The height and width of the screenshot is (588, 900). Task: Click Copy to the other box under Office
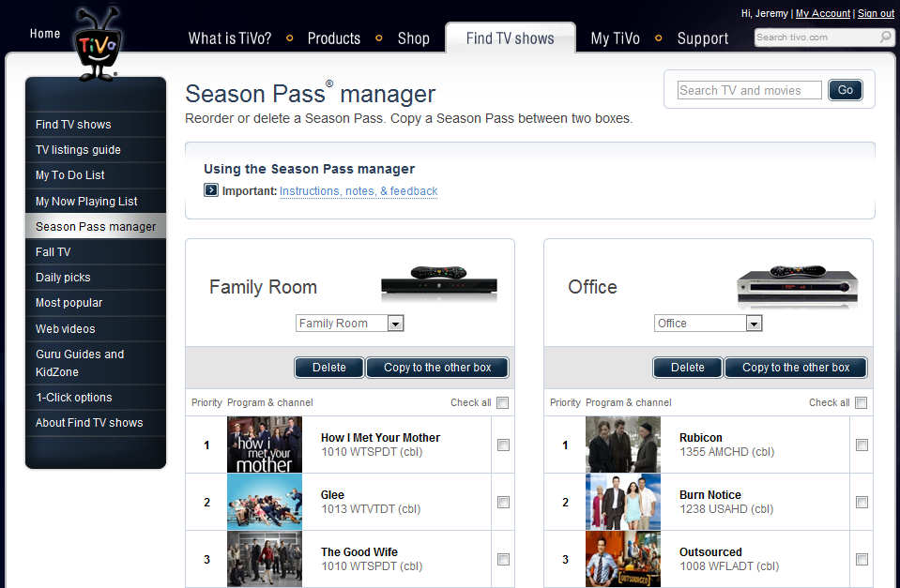pos(796,368)
